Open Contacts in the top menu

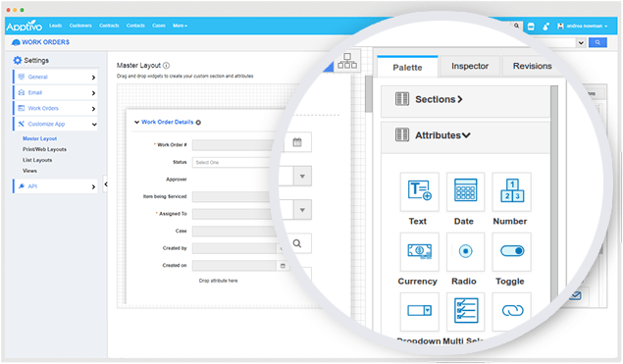pos(135,26)
